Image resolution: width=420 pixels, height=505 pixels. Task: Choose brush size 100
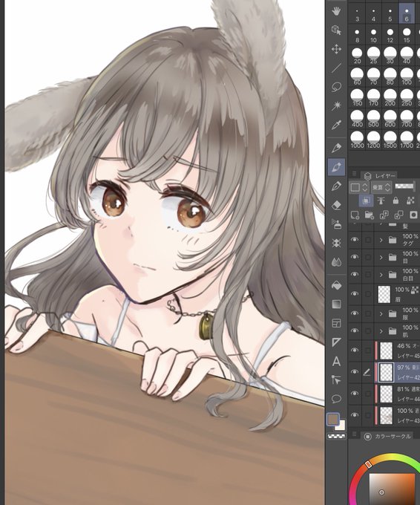(407, 77)
